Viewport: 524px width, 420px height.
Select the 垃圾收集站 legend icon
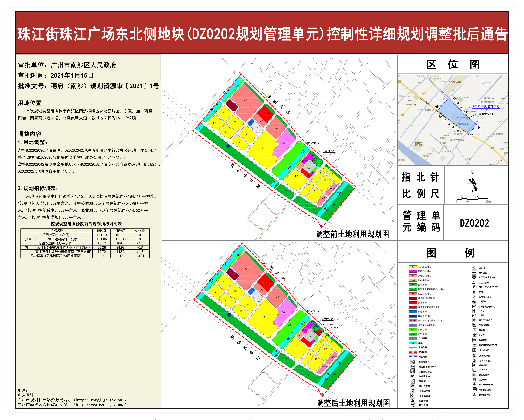474,375
